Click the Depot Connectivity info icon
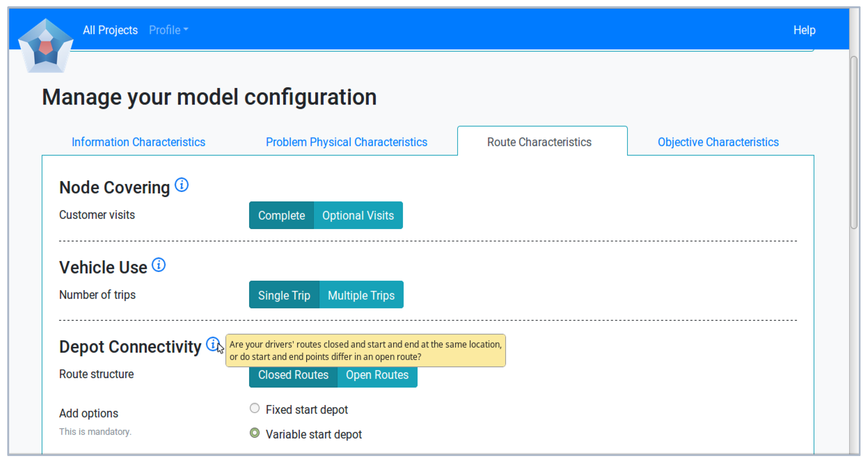Viewport: 868px width, 463px height. [213, 344]
